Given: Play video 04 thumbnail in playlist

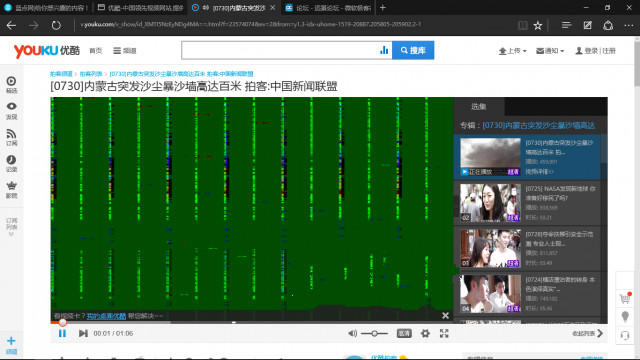Looking at the screenshot, I should [490, 294].
